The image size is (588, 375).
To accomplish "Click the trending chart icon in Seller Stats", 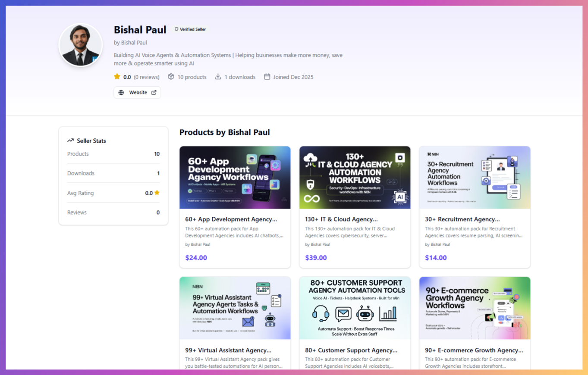I will click(x=70, y=140).
